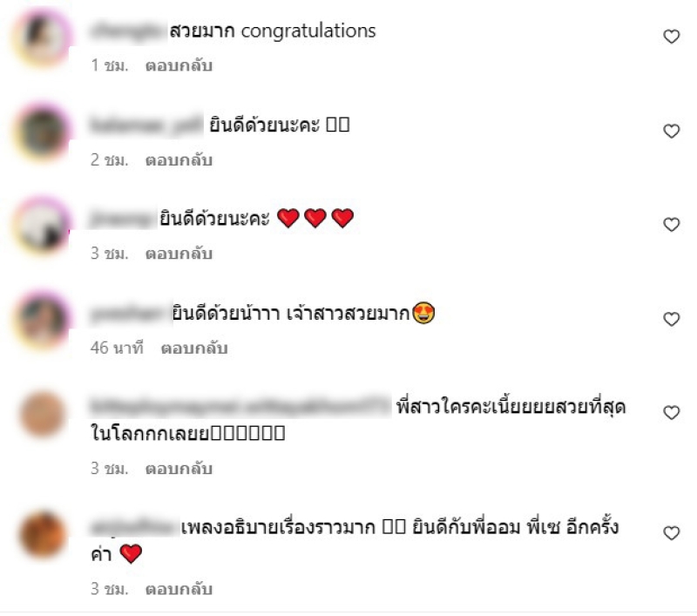Reply to the 2 ชม. comment

pos(179,160)
